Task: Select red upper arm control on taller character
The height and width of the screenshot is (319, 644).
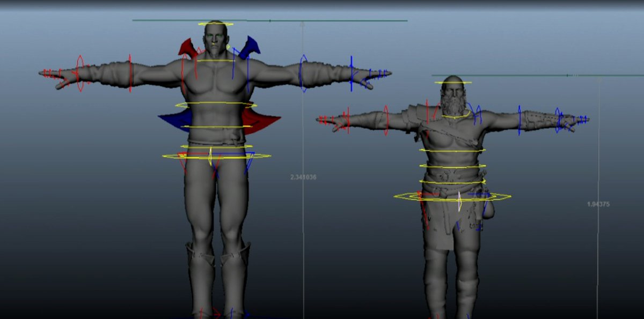Action: [x=130, y=70]
